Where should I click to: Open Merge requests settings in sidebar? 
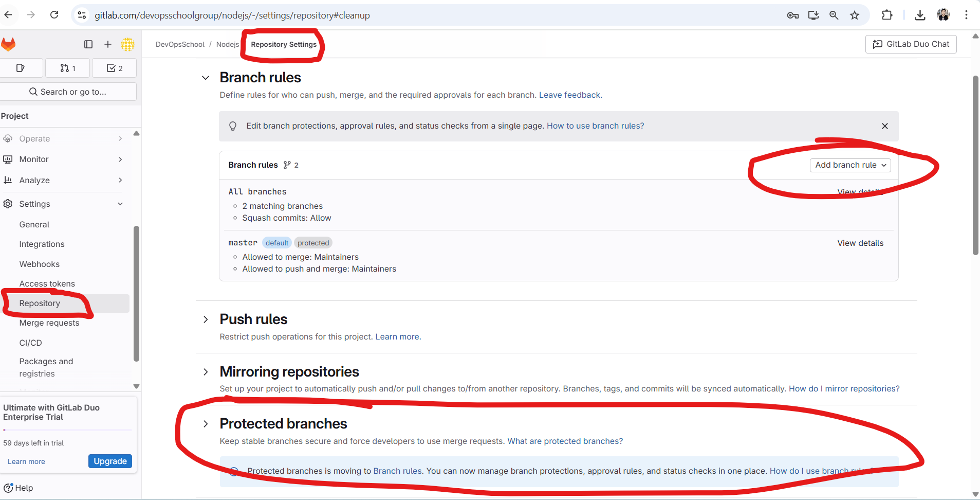click(x=49, y=323)
